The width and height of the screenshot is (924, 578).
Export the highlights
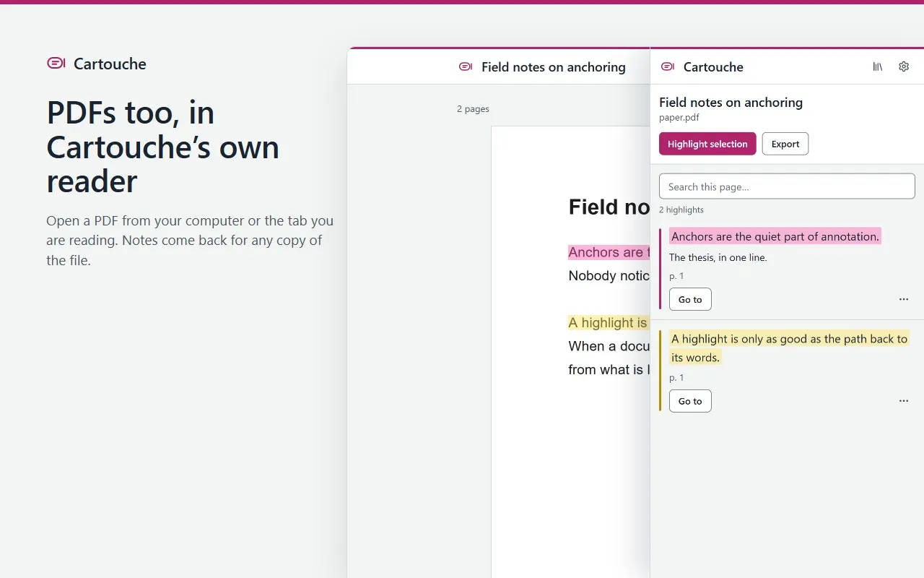pos(785,144)
